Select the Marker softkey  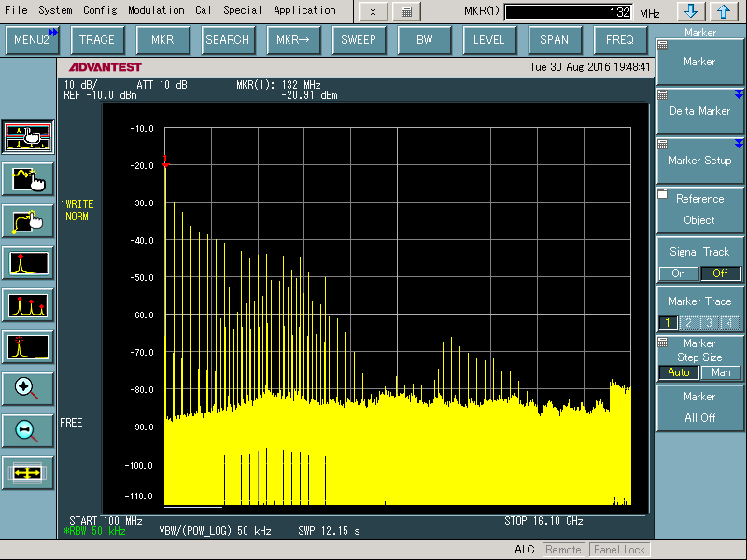699,62
